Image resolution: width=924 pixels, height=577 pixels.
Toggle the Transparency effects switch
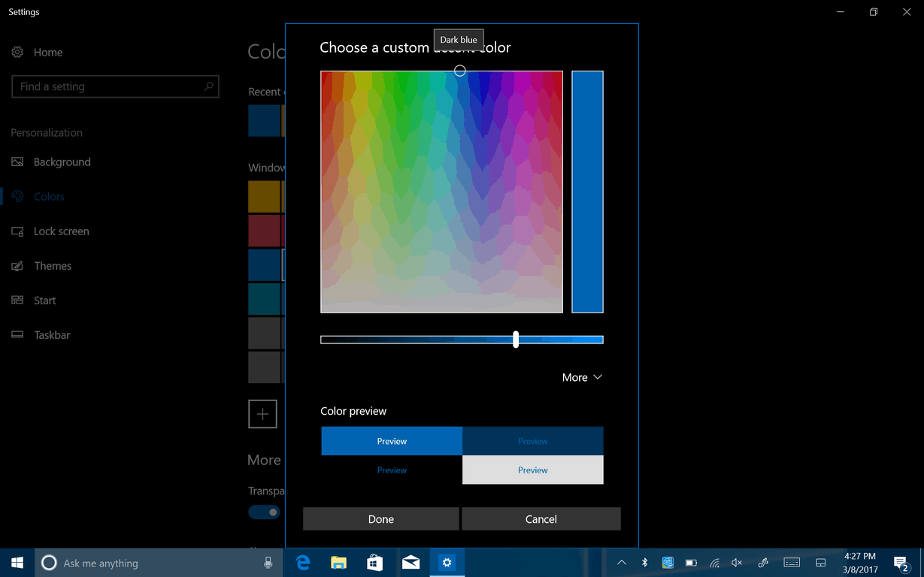[x=264, y=512]
